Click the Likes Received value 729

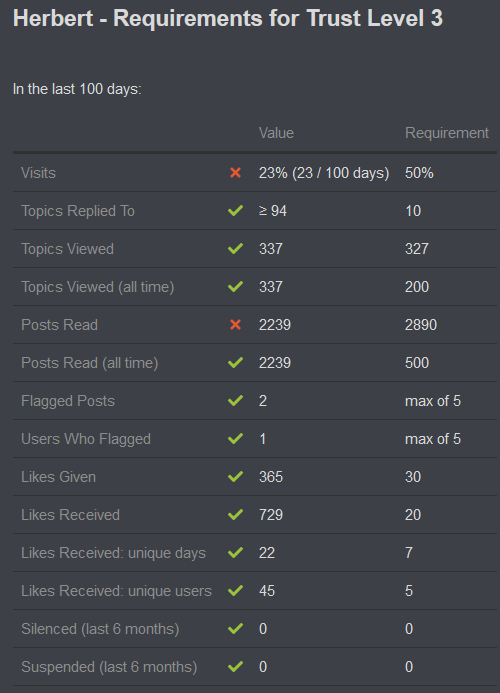[x=271, y=515]
